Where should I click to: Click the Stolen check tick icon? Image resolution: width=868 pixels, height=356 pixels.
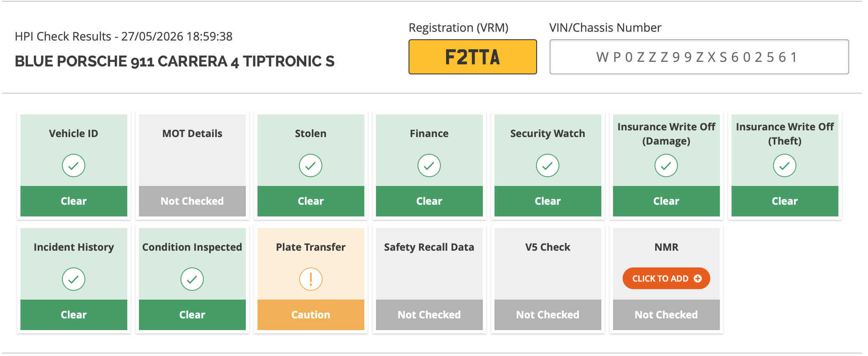[x=310, y=165]
